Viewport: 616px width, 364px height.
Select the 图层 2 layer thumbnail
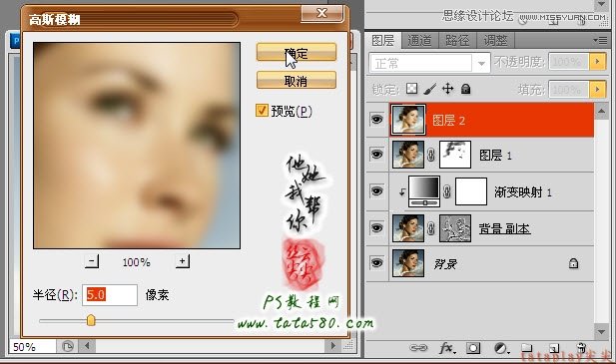tap(408, 120)
